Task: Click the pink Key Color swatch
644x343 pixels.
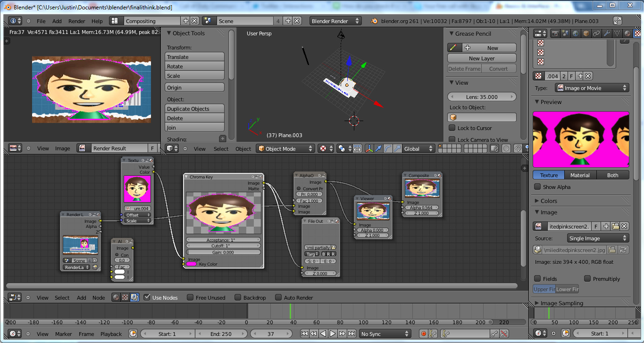Action: pos(192,264)
